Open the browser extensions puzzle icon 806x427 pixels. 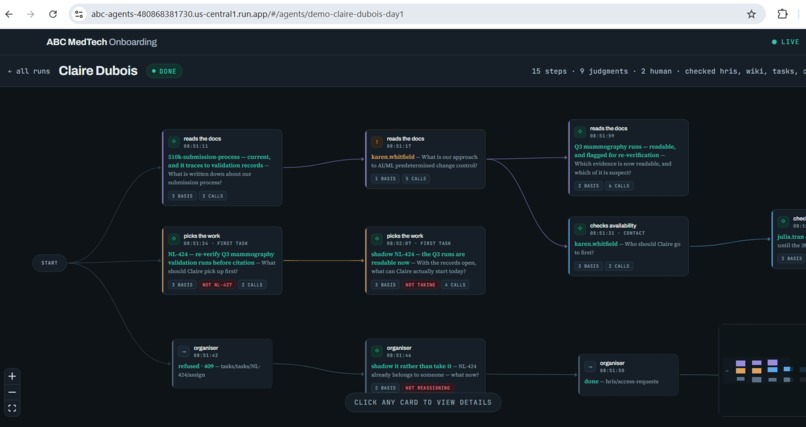click(x=782, y=14)
